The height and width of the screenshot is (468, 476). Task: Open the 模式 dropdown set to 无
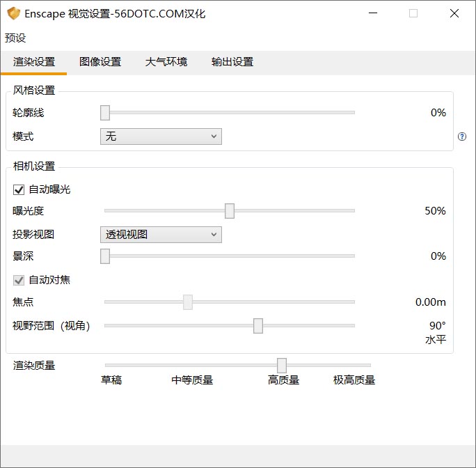161,136
